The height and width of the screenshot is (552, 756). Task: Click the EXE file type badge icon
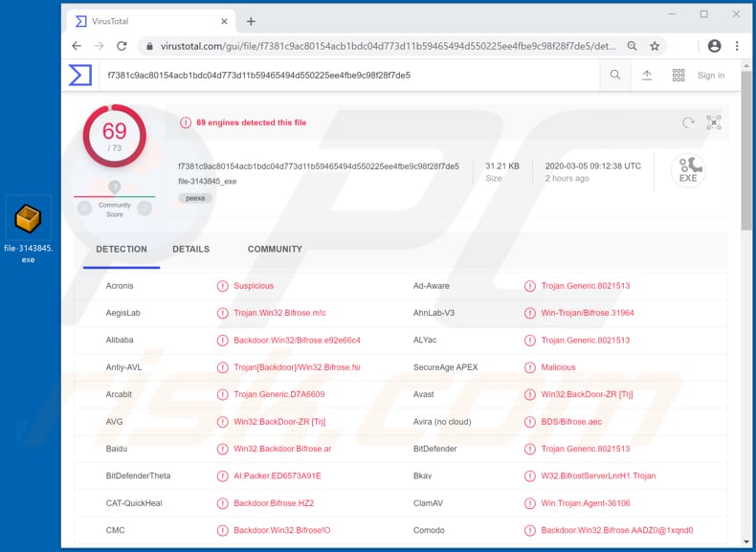pyautogui.click(x=688, y=170)
